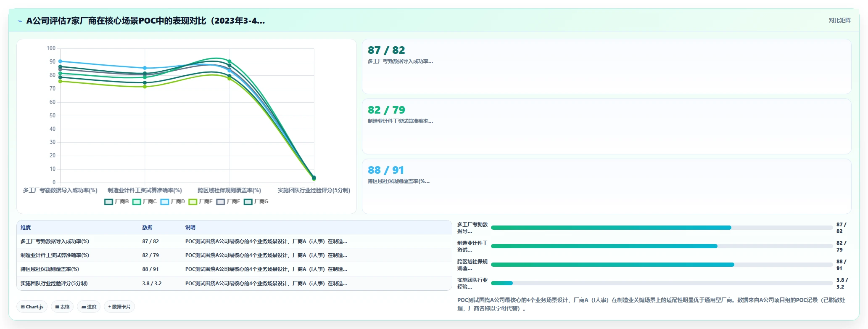Image resolution: width=868 pixels, height=329 pixels.
Task: Click the 实施团队行业经验 progress bar
Action: point(662,283)
